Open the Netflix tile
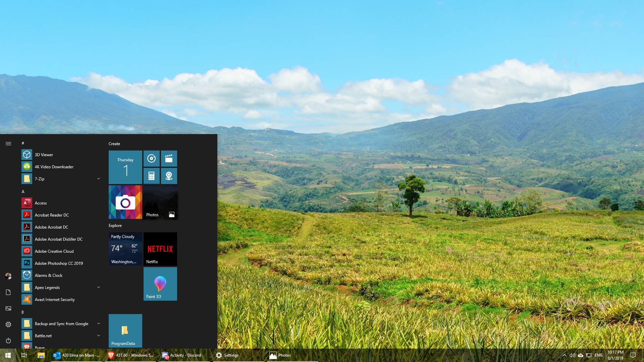This screenshot has height=362, width=644. point(160,248)
